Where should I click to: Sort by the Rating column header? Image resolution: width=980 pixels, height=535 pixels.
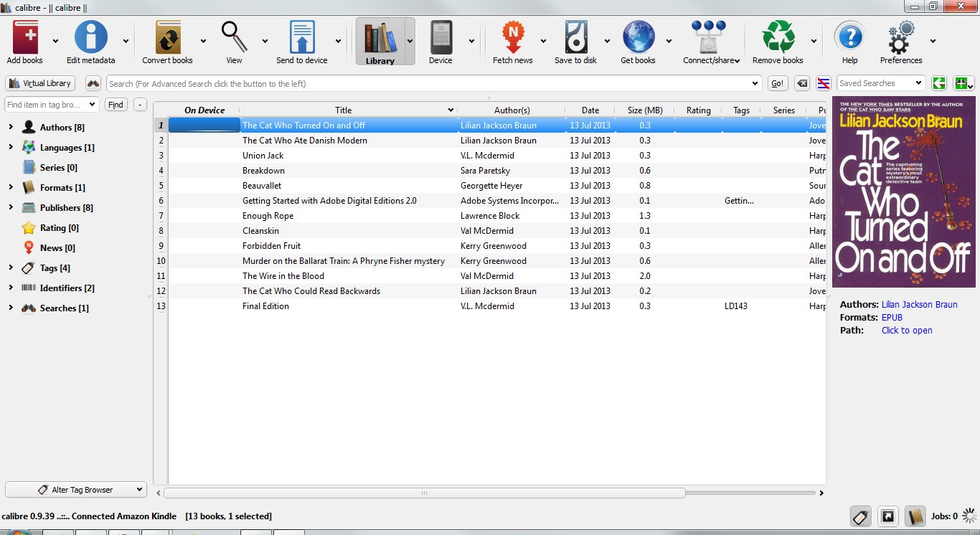[698, 110]
